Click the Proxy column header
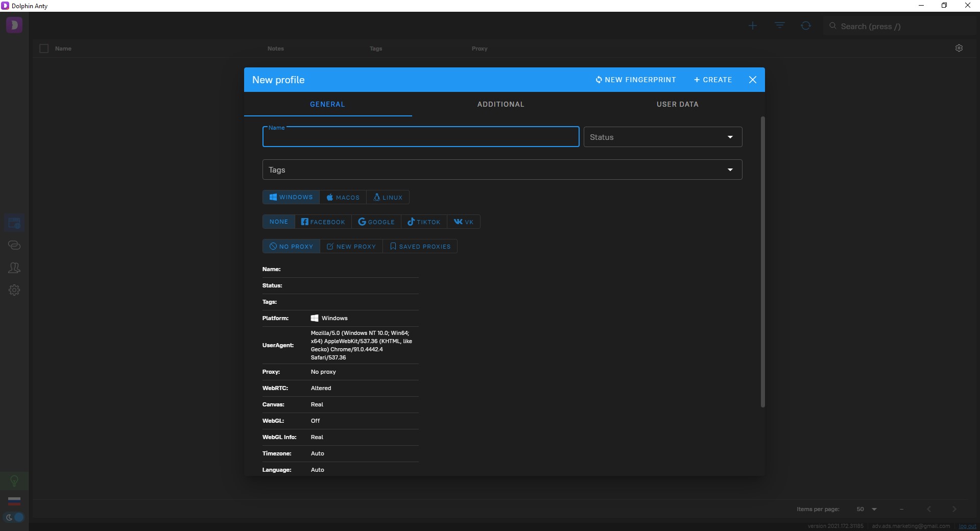This screenshot has width=980, height=531. 480,49
